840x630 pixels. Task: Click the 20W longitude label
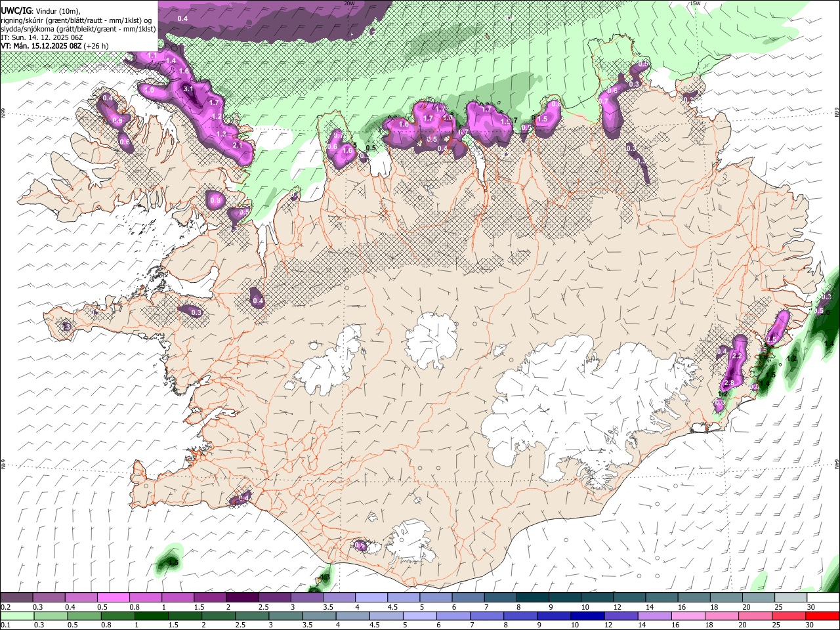(x=349, y=3)
